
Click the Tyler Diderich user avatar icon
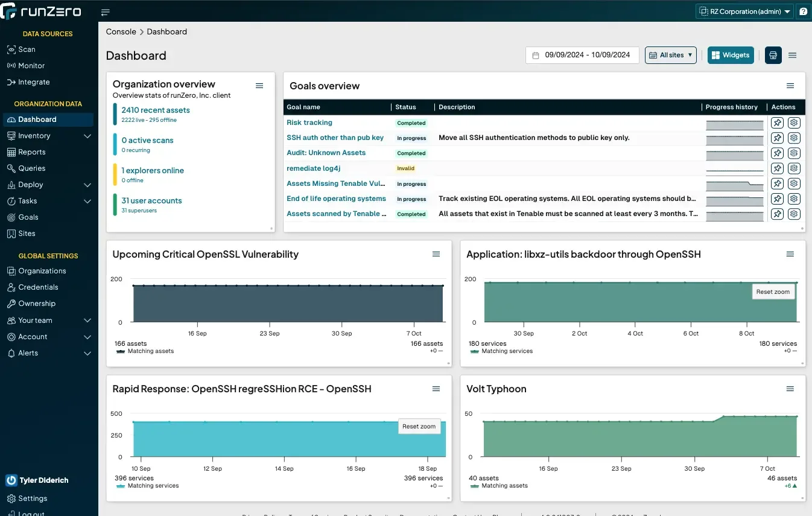[11, 480]
